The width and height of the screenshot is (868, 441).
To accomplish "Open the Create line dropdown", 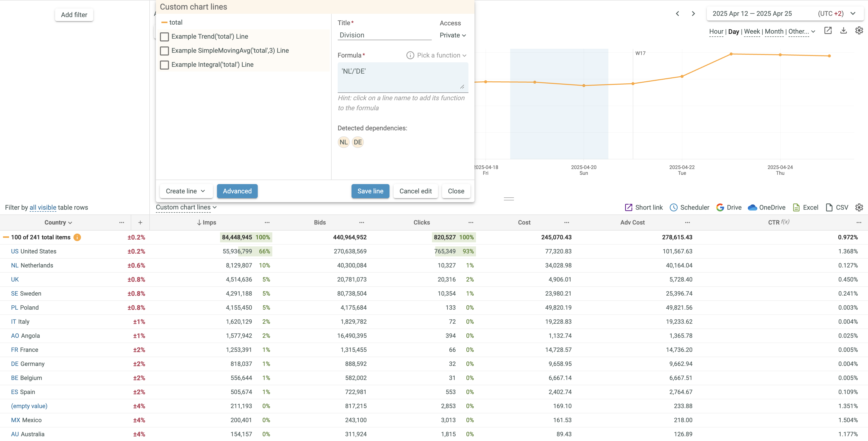I will (x=186, y=191).
